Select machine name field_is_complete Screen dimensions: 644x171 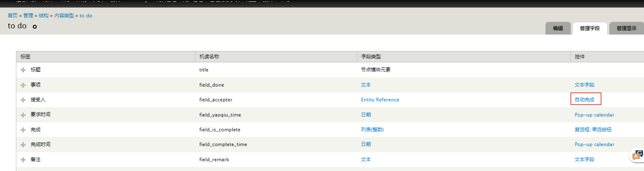(220, 130)
